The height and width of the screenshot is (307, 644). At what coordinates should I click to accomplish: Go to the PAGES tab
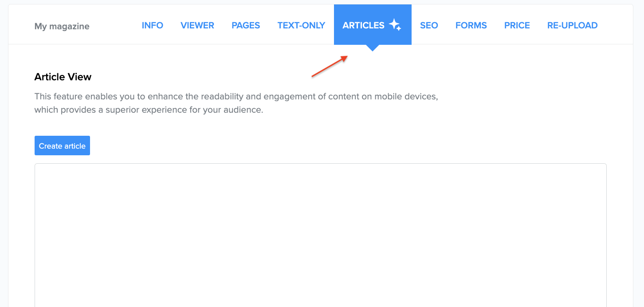245,25
